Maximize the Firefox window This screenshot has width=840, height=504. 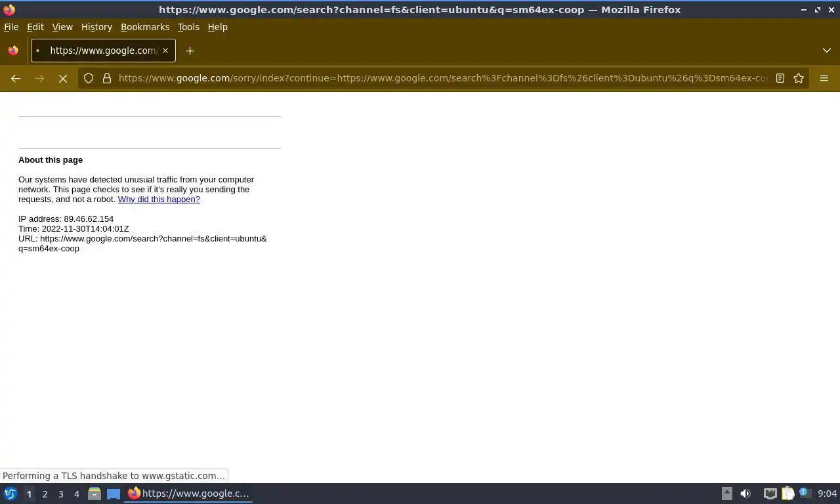click(818, 10)
